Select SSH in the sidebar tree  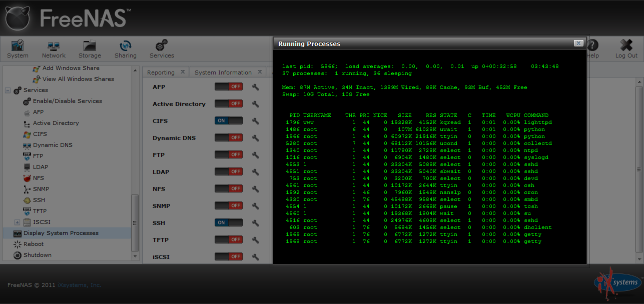pyautogui.click(x=39, y=200)
